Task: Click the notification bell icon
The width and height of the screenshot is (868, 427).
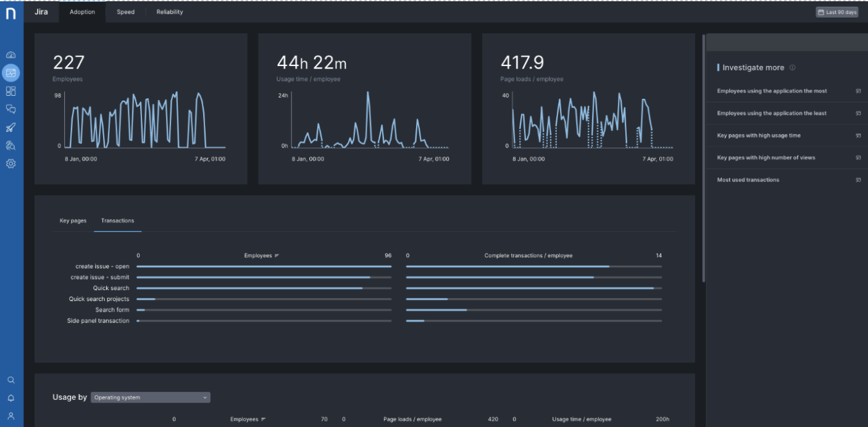Action: click(x=10, y=398)
